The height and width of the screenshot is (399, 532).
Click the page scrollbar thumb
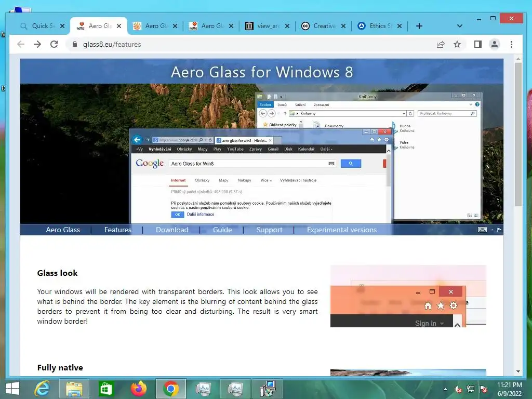(x=518, y=135)
